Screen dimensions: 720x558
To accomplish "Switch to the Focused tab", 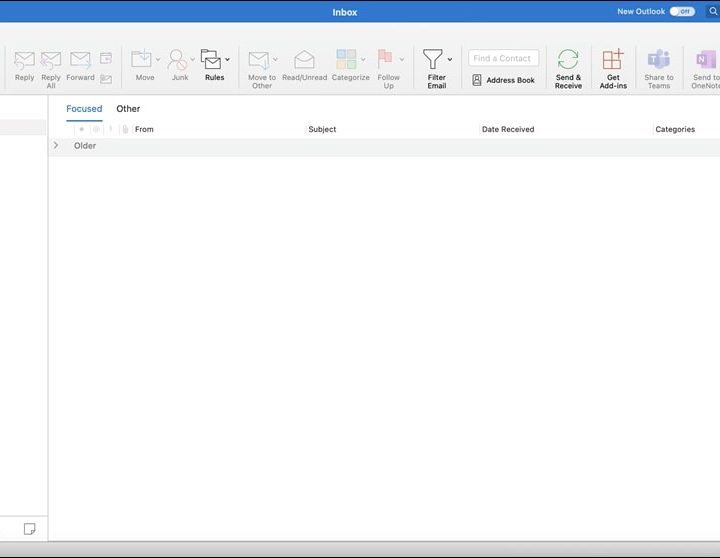I will coord(84,109).
